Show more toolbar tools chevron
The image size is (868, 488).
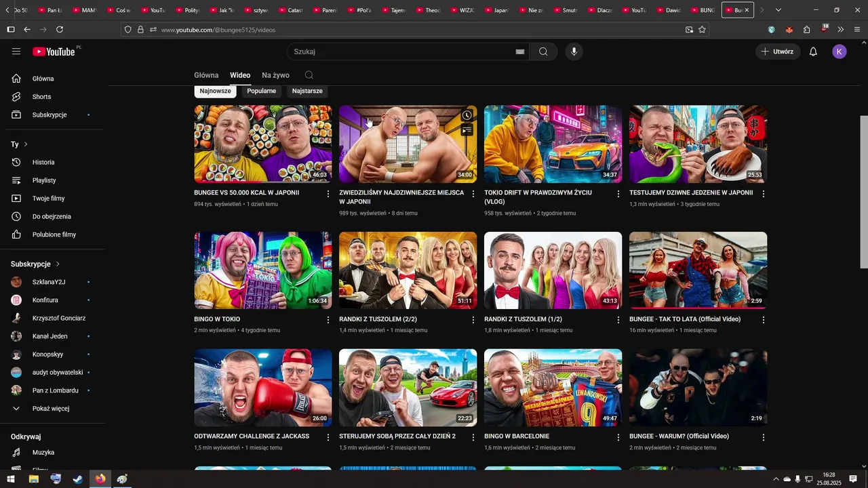click(841, 30)
